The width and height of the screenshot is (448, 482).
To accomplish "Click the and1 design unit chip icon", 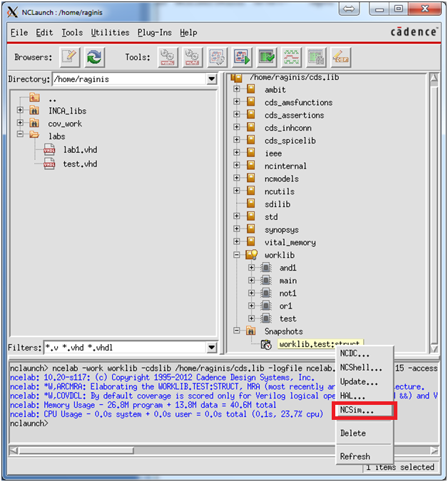I will (x=265, y=268).
